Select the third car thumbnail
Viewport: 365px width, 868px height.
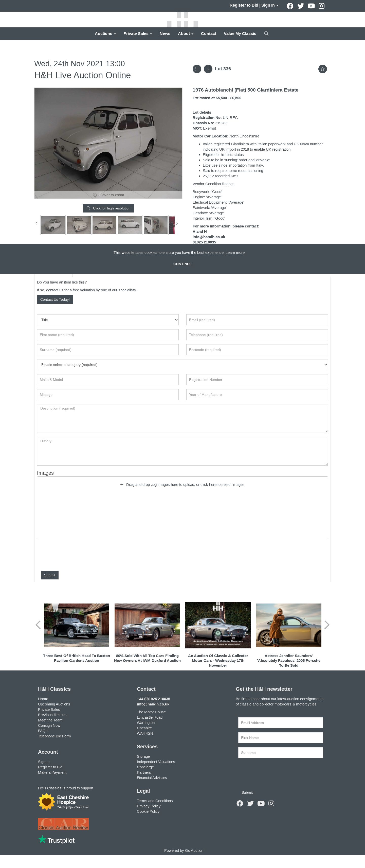click(x=104, y=225)
